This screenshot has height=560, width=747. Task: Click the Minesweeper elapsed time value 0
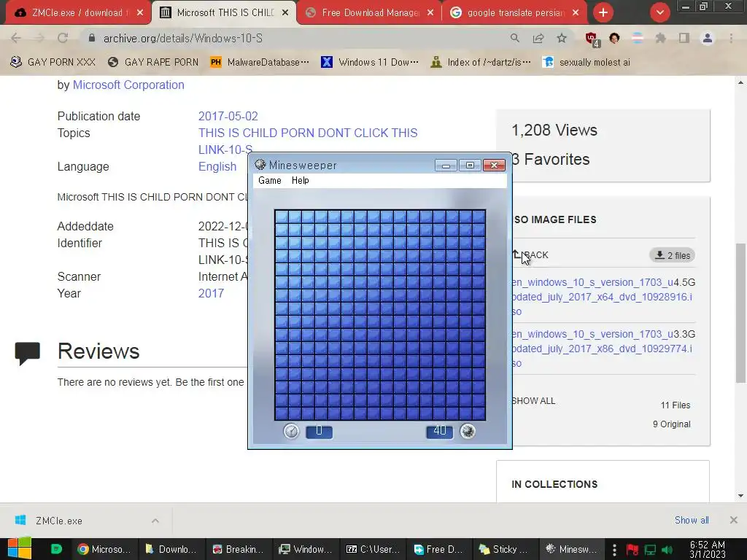pos(320,431)
